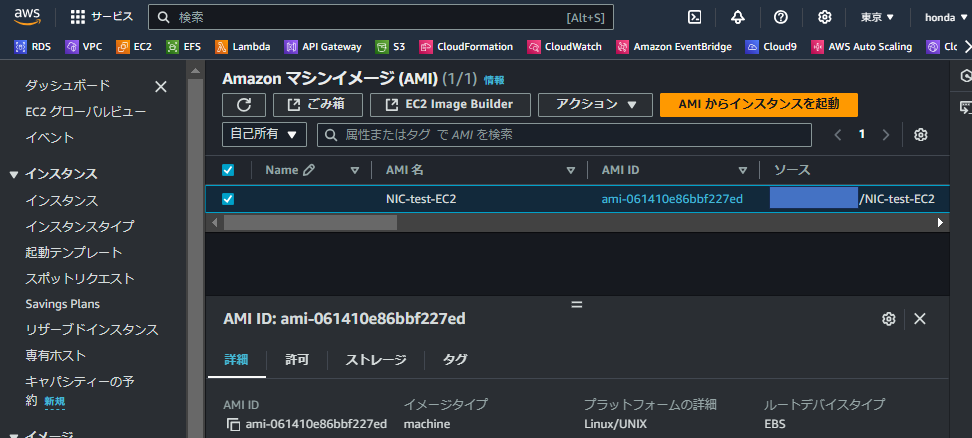
Task: Open the ami-061410e86bbf227ed link in table
Action: [x=672, y=199]
